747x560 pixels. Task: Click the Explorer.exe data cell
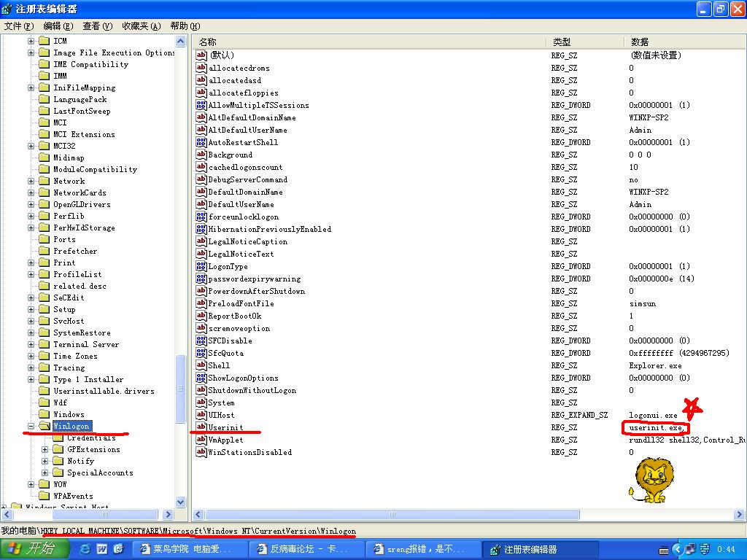655,366
